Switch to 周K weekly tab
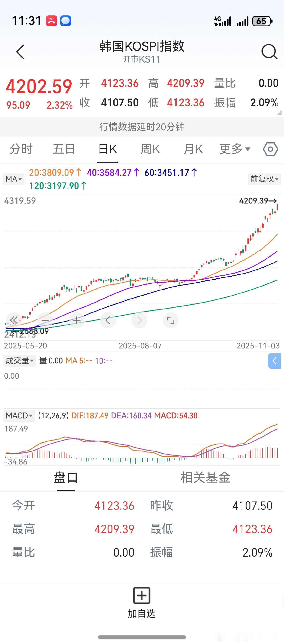The width and height of the screenshot is (284, 644). coord(150,149)
